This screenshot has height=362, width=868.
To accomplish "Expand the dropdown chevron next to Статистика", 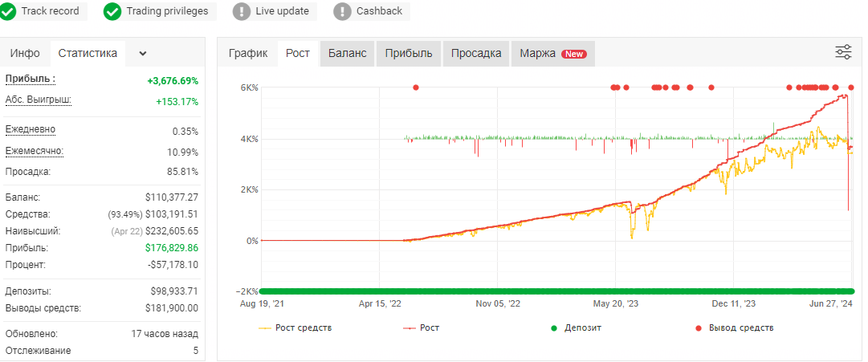I will pyautogui.click(x=143, y=54).
